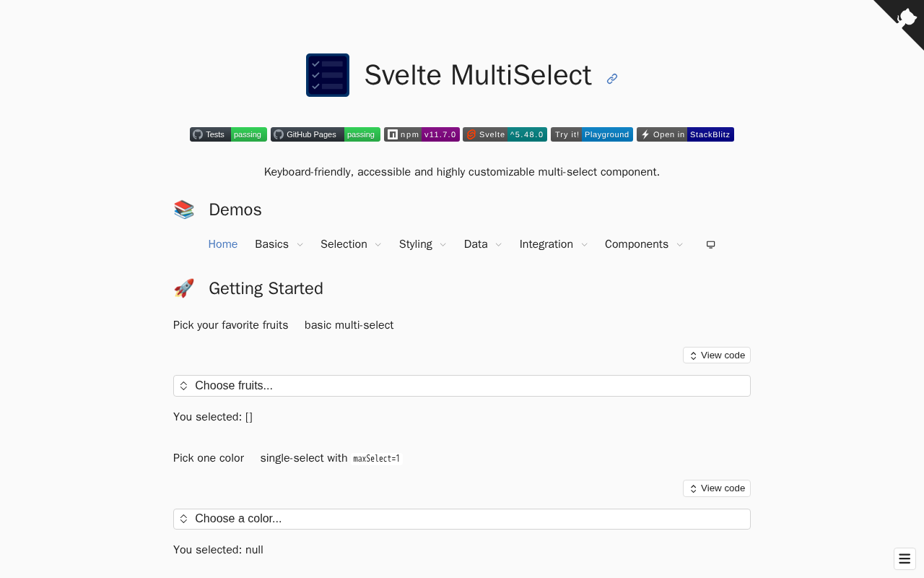Image resolution: width=924 pixels, height=578 pixels.
Task: Open the Try it Playground link
Action: [x=592, y=134]
